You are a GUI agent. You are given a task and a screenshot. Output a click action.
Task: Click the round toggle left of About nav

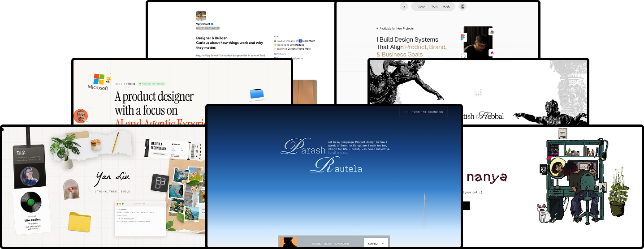[405, 7]
